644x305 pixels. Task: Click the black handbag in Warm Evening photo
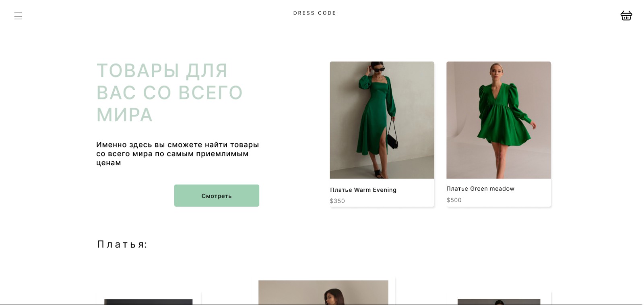392,141
